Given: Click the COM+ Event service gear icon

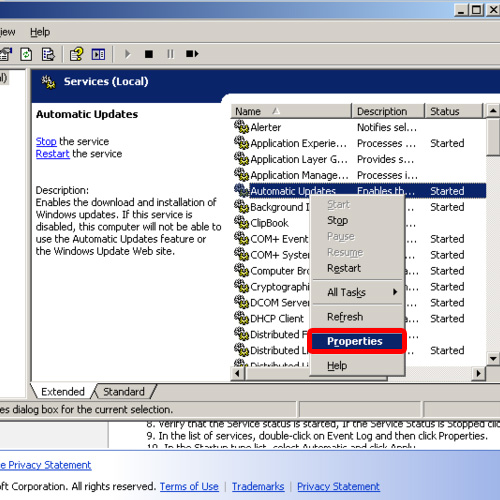Looking at the screenshot, I should tap(241, 238).
